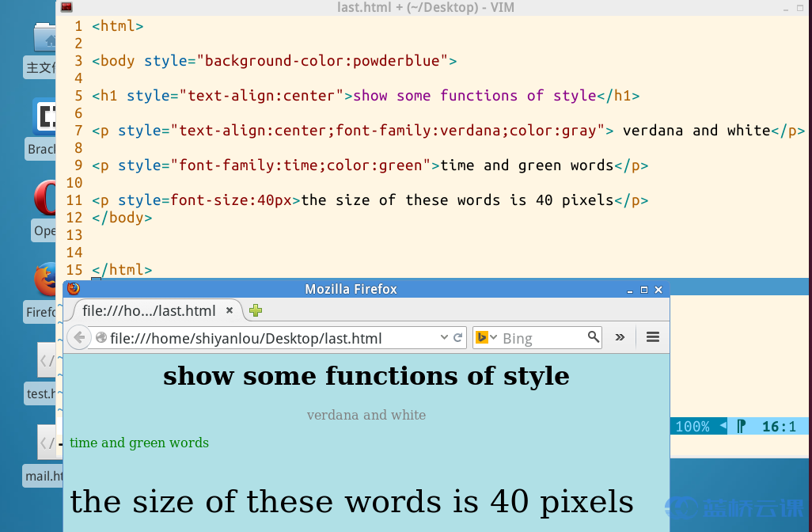This screenshot has width=812, height=532.
Task: Click the 'Mozilla Firefox' title bar text
Action: (351, 289)
